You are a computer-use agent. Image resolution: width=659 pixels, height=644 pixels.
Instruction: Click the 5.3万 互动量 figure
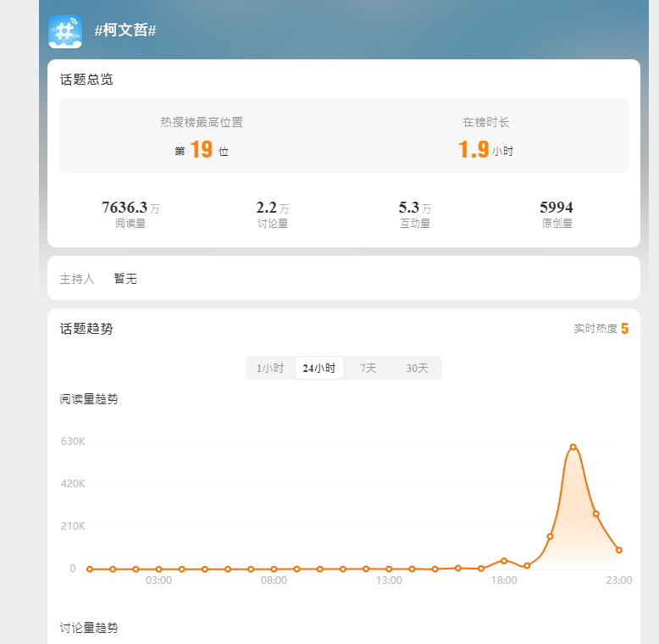415,214
